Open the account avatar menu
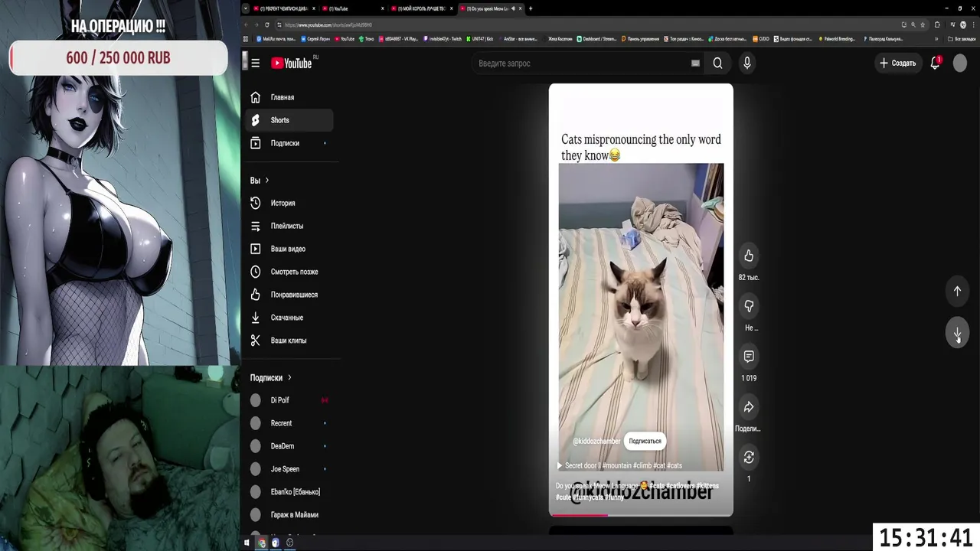Viewport: 980px width, 551px height. tap(960, 64)
